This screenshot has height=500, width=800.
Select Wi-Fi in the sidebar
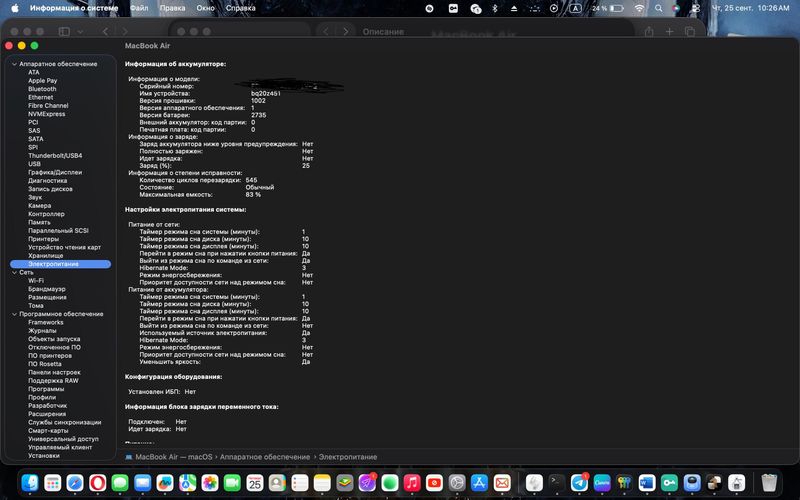click(36, 281)
